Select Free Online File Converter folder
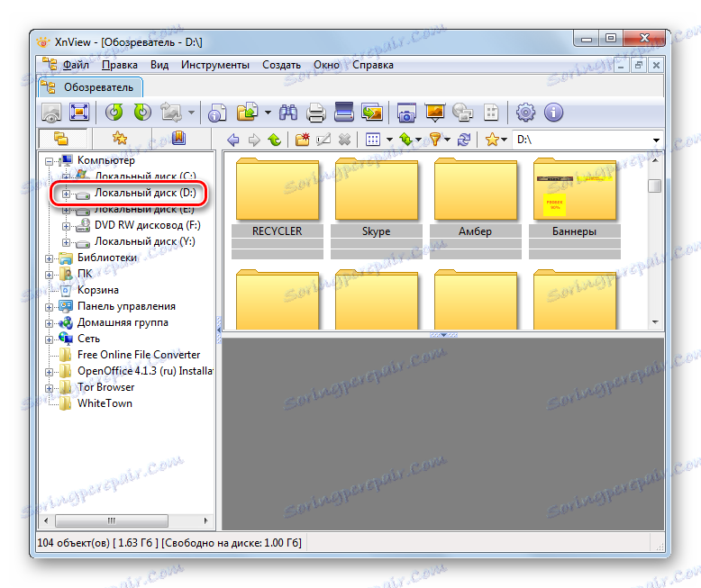This screenshot has width=701, height=588. point(139,355)
